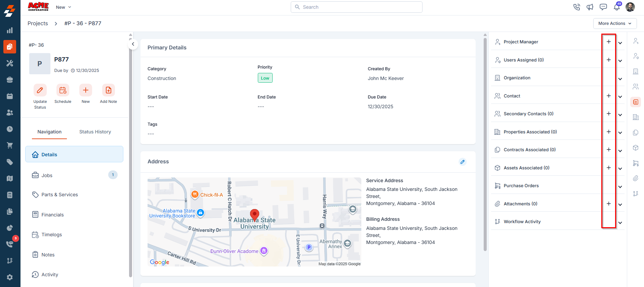The height and width of the screenshot is (287, 644).
Task: Add a Project Manager with plus icon
Action: 609,42
